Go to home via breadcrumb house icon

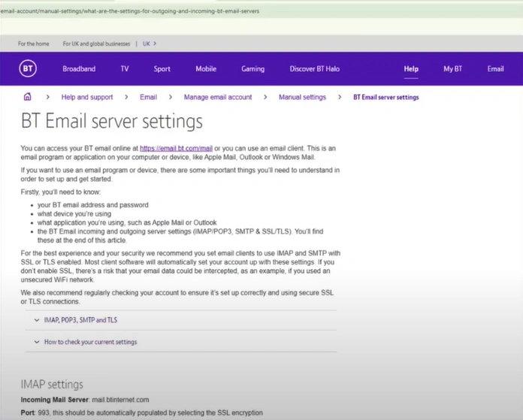(x=27, y=97)
